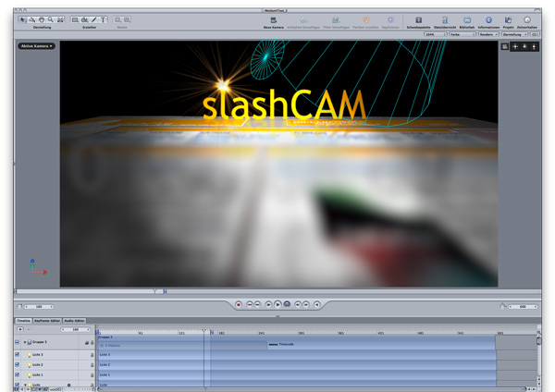Click the out-point marker in mini-timeline
The image size is (555, 392).
point(165,291)
